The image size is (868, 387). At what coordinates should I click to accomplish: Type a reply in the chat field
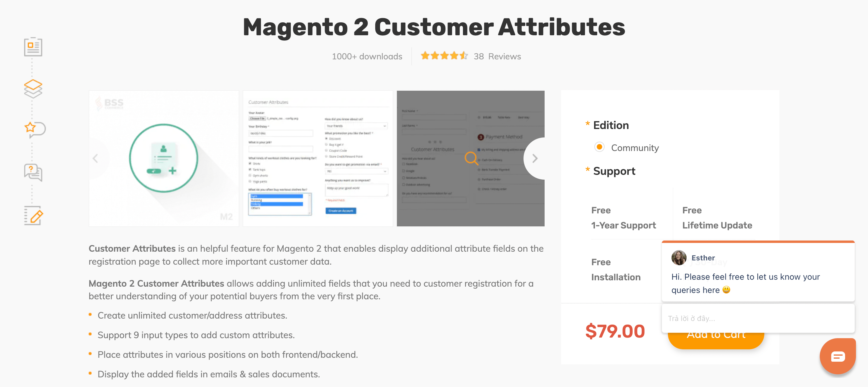coord(757,318)
